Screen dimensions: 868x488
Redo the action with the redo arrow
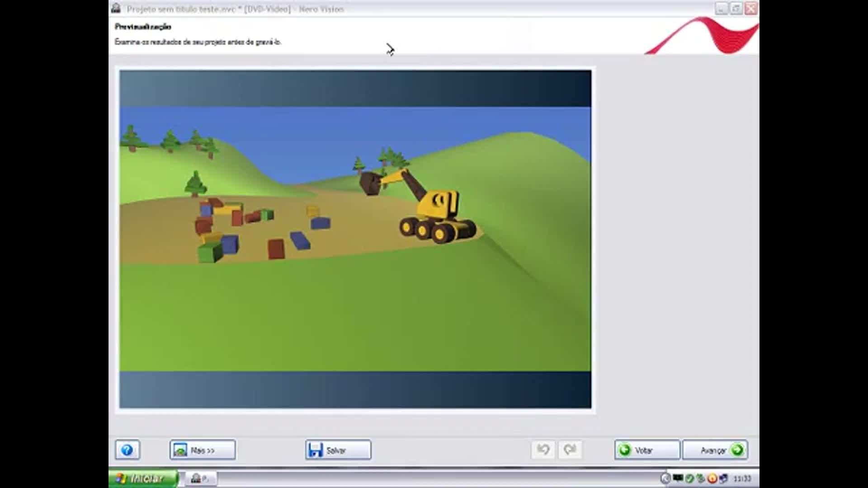(x=570, y=450)
